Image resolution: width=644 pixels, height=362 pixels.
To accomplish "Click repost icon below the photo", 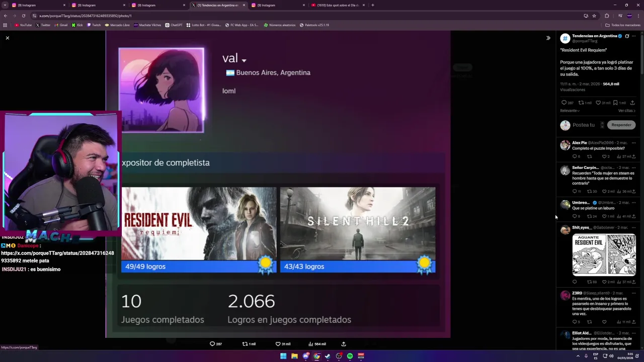I will (x=245, y=344).
